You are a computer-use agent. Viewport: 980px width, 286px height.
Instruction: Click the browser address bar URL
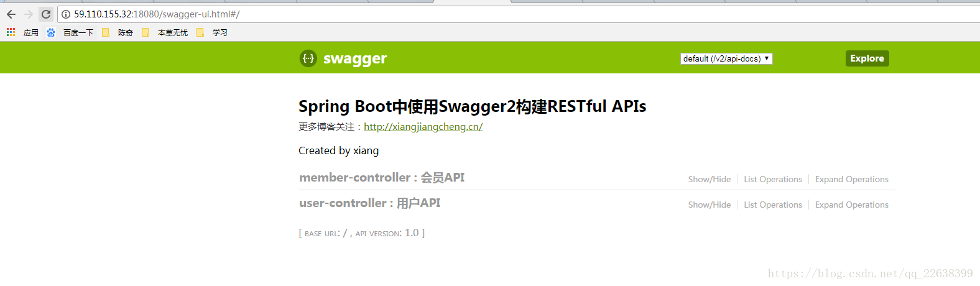pyautogui.click(x=157, y=14)
